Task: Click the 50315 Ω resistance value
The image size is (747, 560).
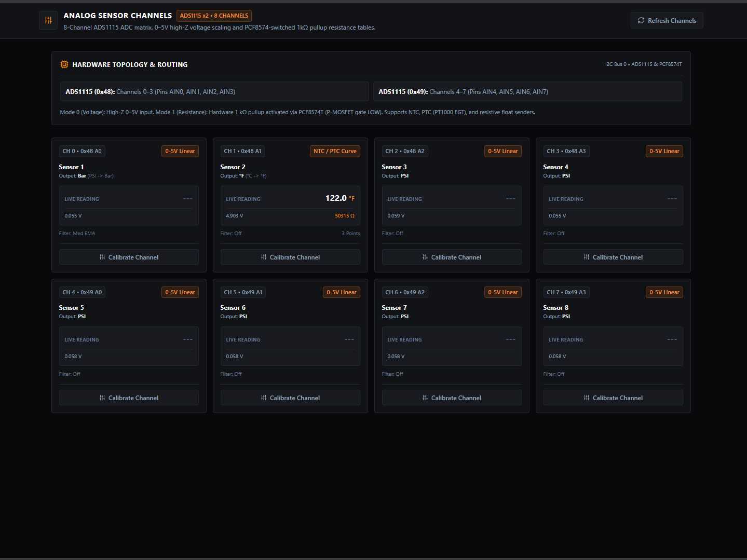Action: pos(345,215)
